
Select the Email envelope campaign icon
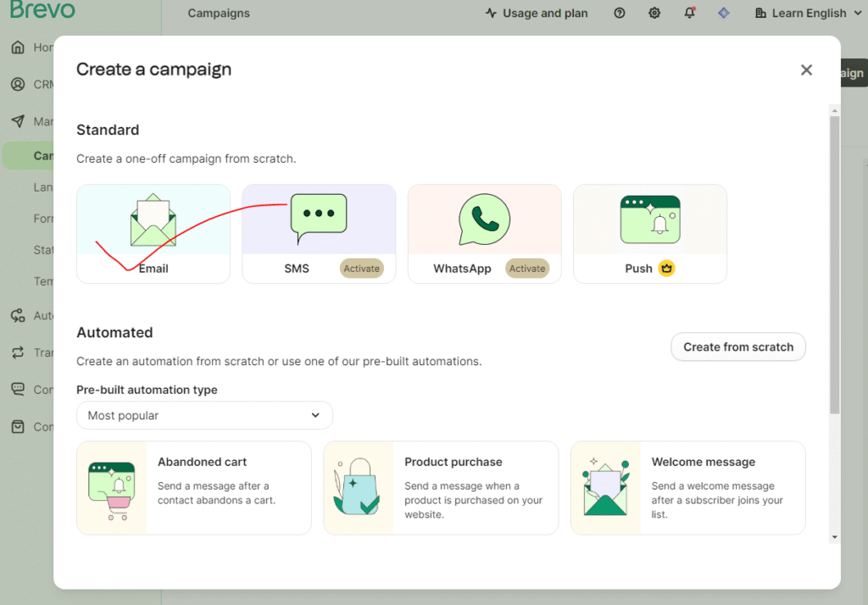pyautogui.click(x=153, y=220)
